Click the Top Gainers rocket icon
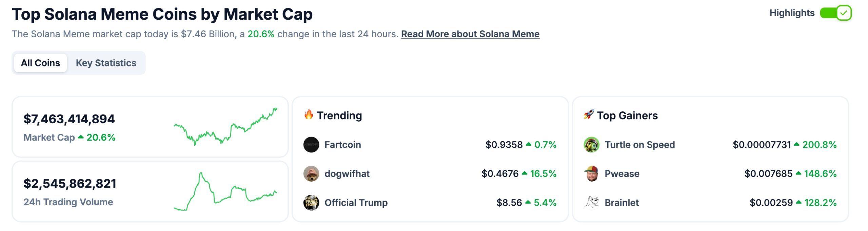 tap(589, 115)
